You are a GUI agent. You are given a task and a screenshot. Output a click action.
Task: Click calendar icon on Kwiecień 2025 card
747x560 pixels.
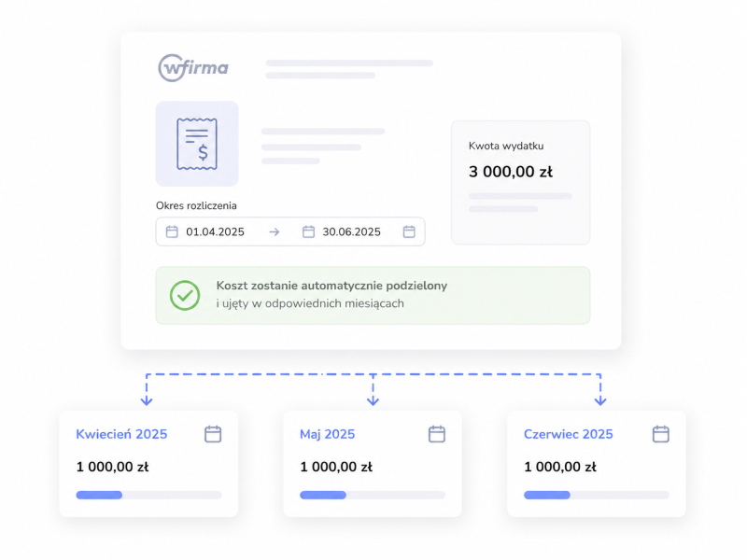213,434
